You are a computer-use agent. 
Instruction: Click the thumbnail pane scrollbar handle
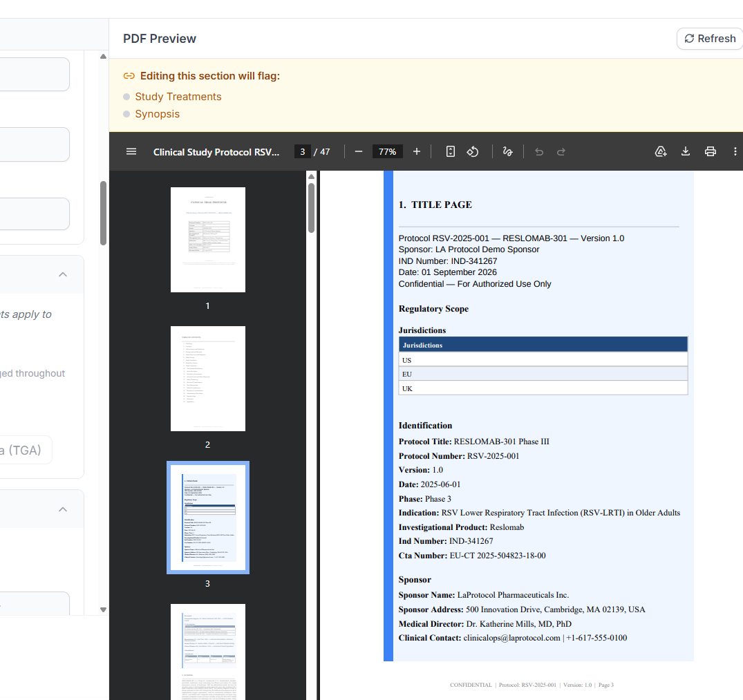coord(311,207)
